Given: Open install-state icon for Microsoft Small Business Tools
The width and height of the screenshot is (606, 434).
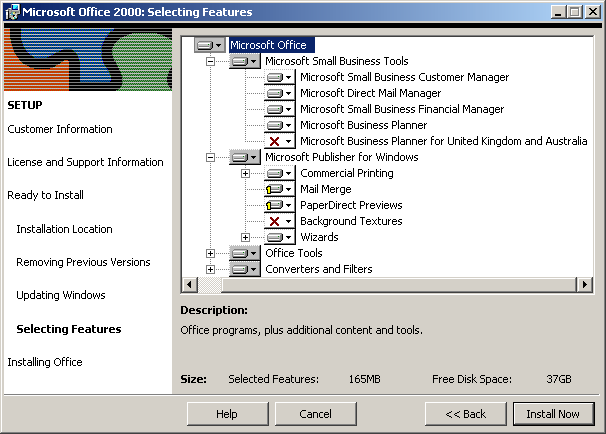Looking at the screenshot, I should tap(245, 61).
